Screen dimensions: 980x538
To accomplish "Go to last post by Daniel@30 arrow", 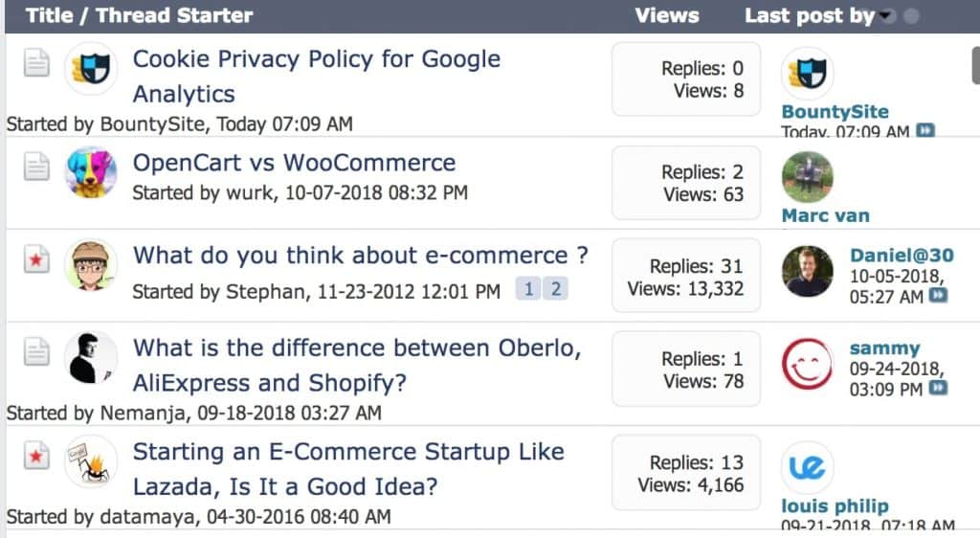I will click(938, 297).
